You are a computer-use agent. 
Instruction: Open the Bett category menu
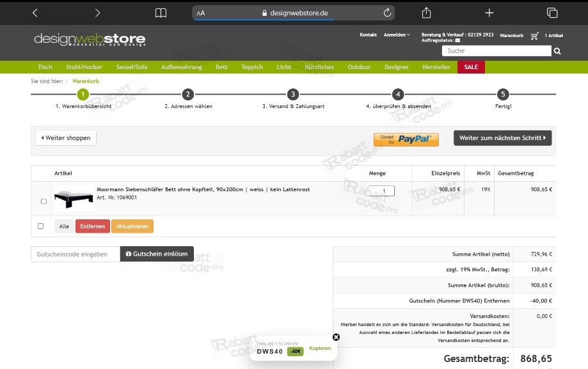point(221,67)
